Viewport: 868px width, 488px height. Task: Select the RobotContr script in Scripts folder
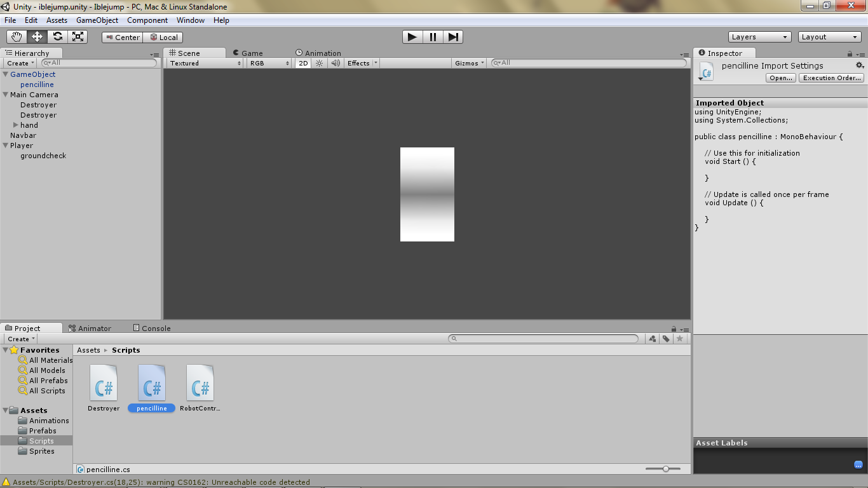(200, 381)
